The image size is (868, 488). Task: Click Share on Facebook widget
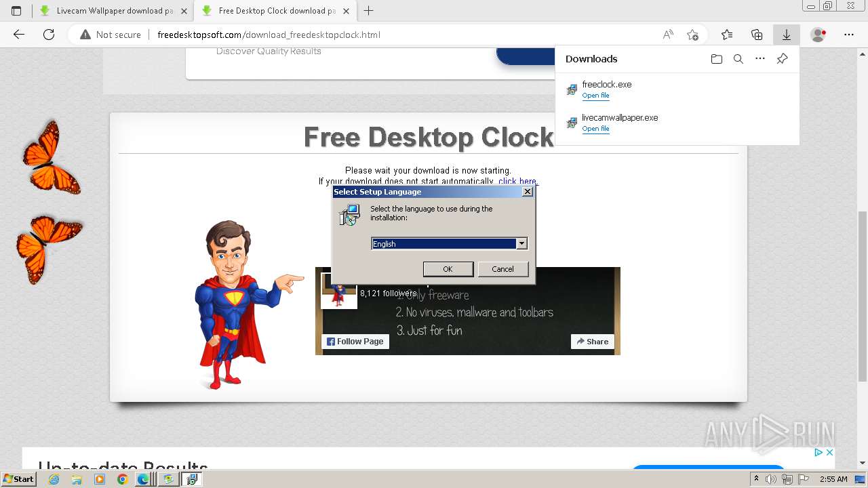click(x=593, y=342)
